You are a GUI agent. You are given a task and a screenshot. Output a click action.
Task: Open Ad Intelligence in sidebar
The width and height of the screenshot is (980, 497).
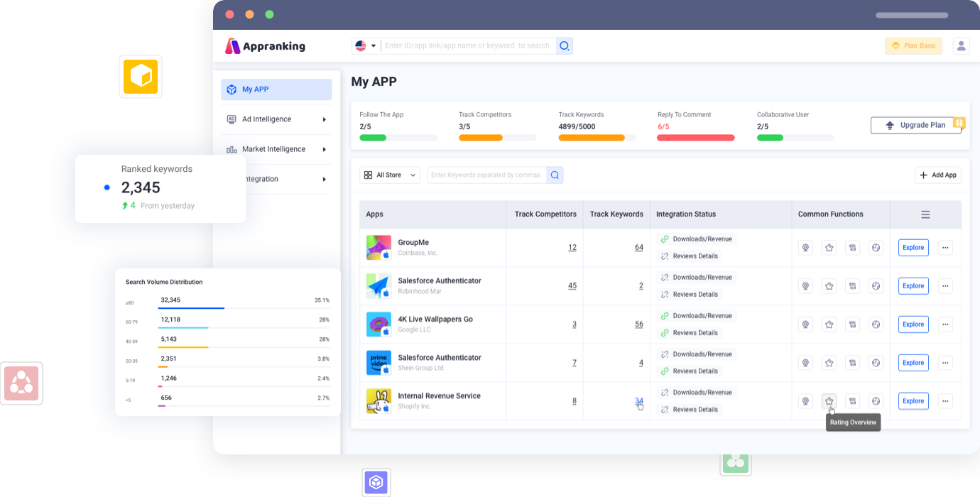(x=276, y=119)
